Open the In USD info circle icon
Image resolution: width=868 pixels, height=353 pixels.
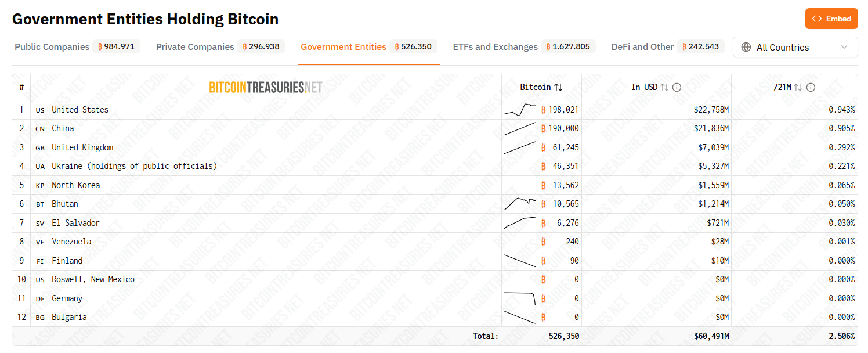point(677,87)
